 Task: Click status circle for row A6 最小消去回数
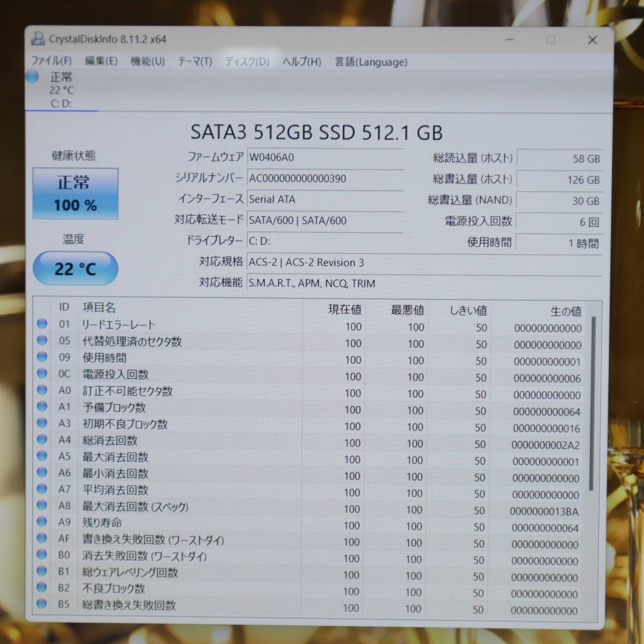42,472
